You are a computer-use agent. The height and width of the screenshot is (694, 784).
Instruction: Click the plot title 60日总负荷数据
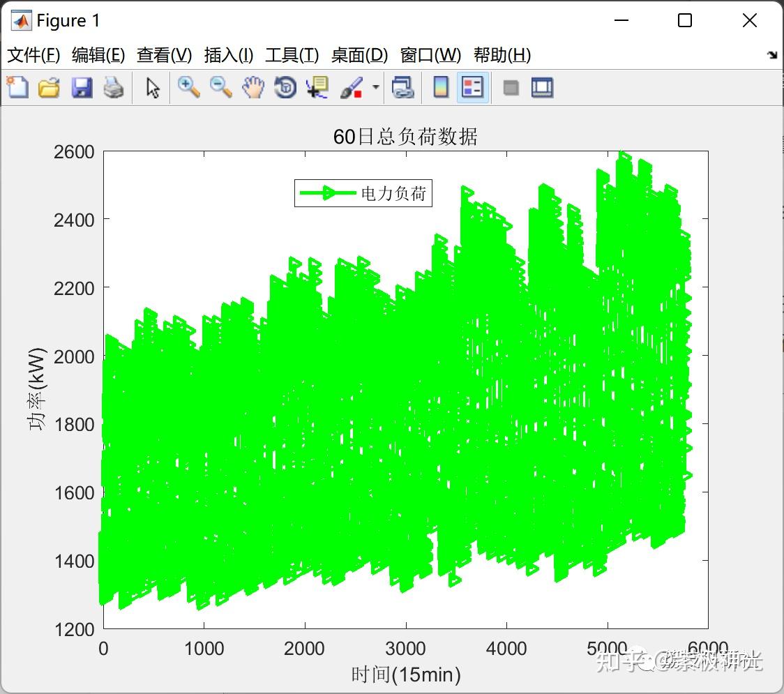(x=405, y=137)
